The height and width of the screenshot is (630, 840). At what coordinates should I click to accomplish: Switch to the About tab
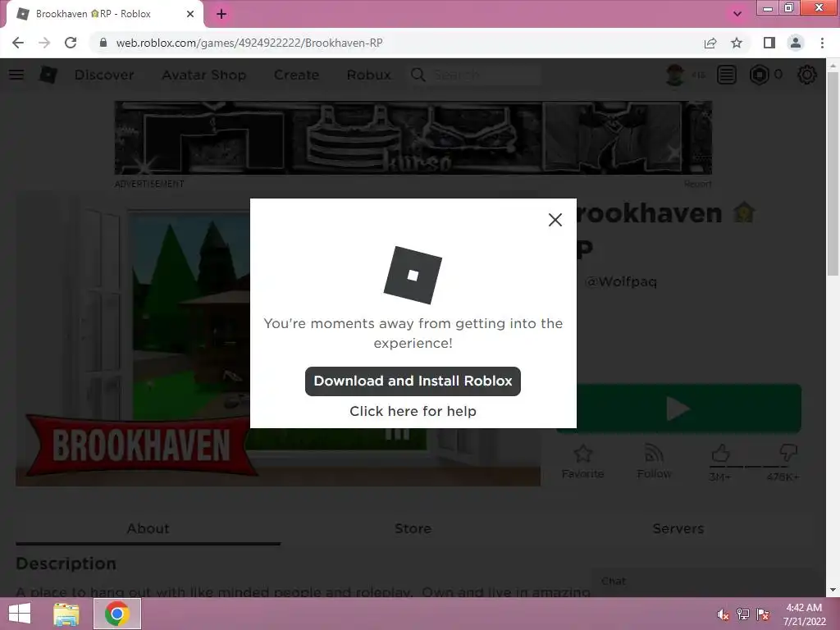click(148, 528)
